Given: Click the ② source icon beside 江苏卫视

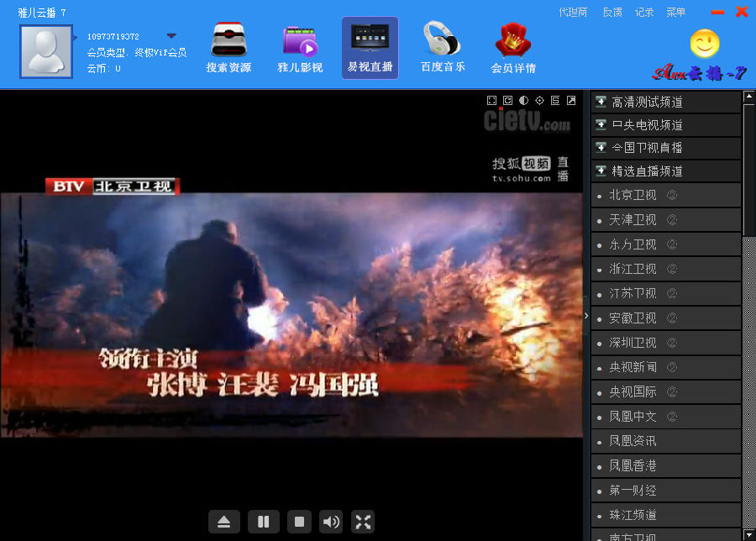Looking at the screenshot, I should pyautogui.click(x=672, y=293).
